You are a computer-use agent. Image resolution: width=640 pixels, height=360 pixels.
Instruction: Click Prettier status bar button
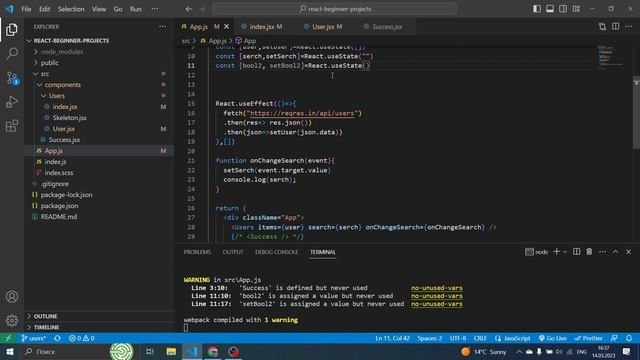tap(588, 338)
